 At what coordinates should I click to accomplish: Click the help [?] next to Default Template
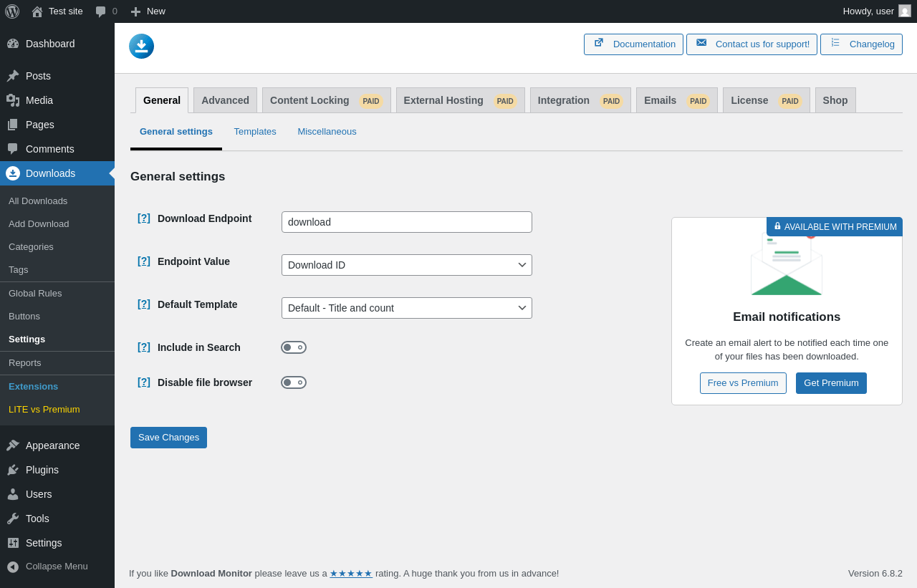point(144,304)
